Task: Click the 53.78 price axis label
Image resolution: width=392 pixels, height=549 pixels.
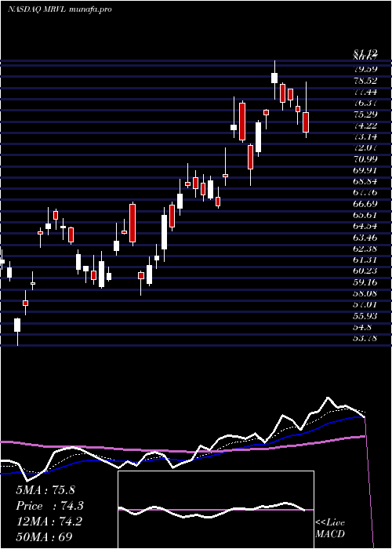Action: 365,339
